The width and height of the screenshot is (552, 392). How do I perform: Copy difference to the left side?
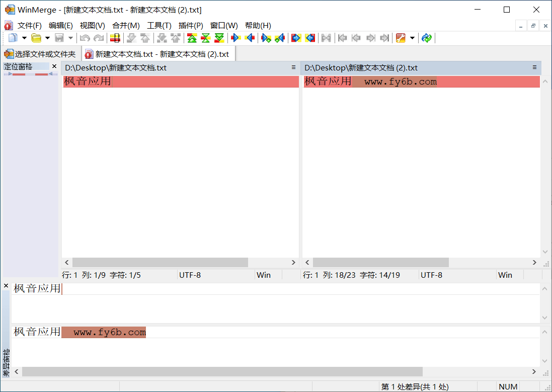(x=250, y=38)
